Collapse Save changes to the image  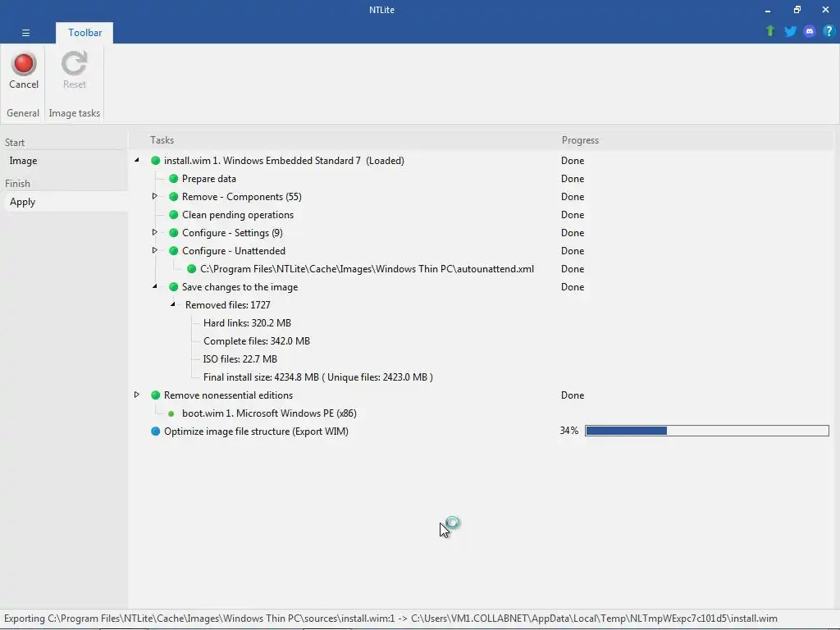click(x=154, y=286)
